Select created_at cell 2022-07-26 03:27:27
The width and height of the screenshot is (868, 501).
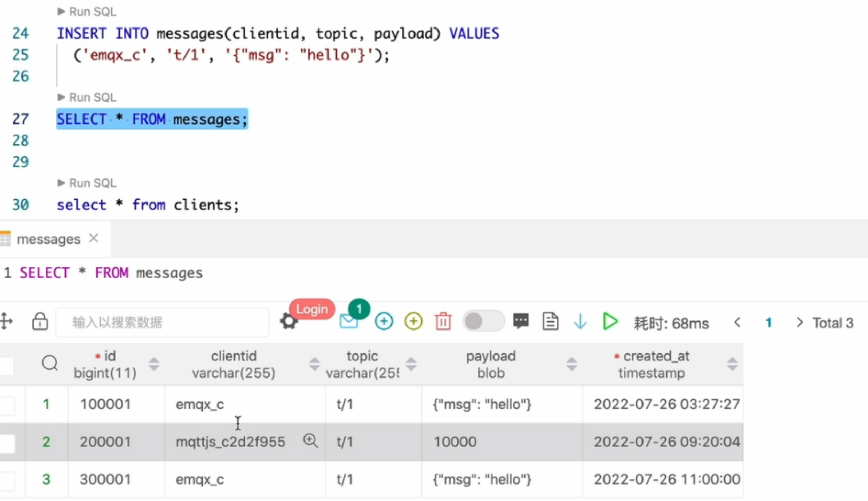click(663, 405)
